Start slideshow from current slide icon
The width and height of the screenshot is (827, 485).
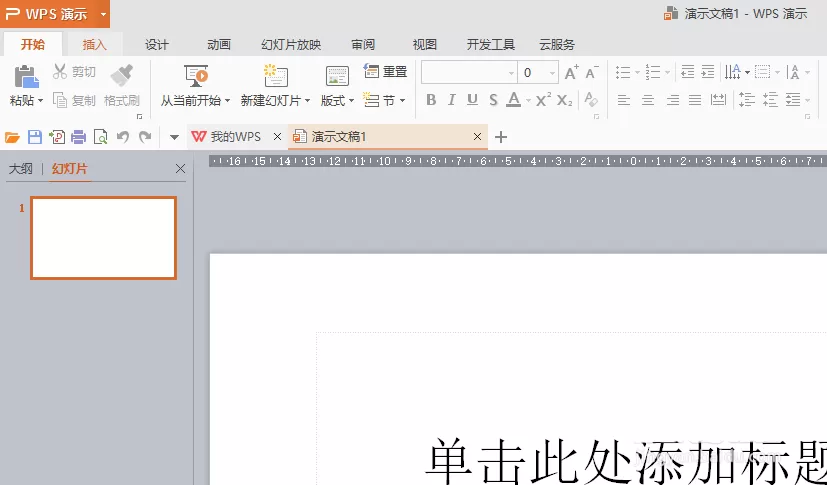(196, 76)
